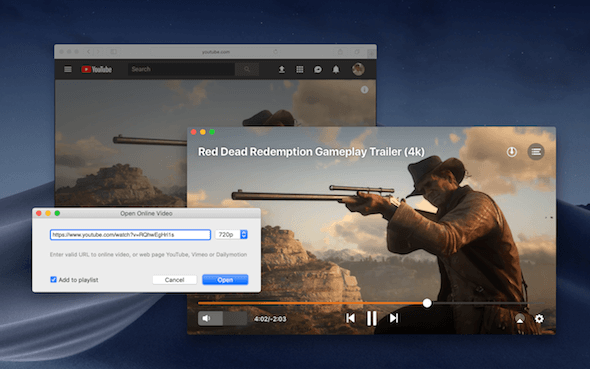The height and width of the screenshot is (369, 590).
Task: Click the green zoom button of player window
Action: (x=212, y=132)
